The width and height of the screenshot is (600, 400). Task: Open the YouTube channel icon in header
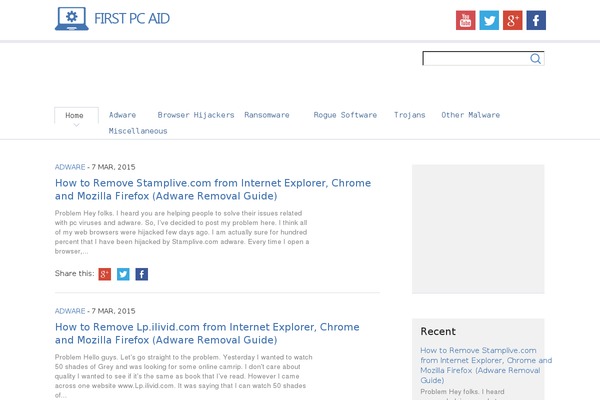coord(465,20)
